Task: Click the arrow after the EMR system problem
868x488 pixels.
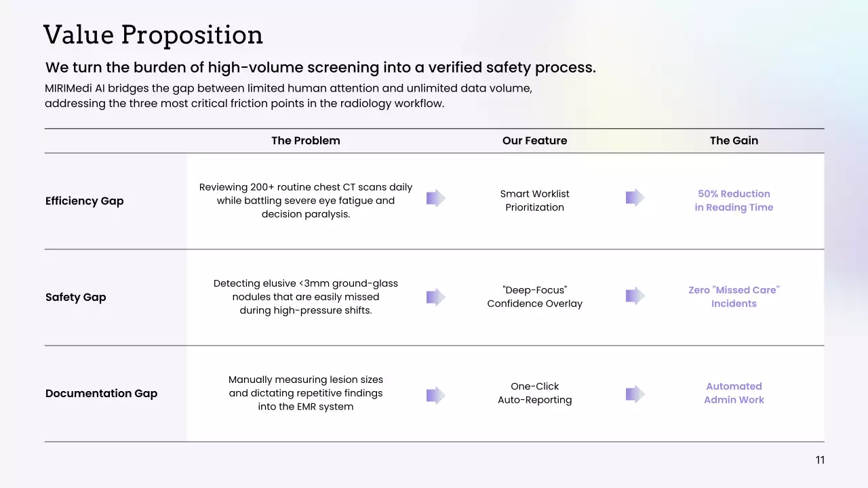Action: coord(435,395)
